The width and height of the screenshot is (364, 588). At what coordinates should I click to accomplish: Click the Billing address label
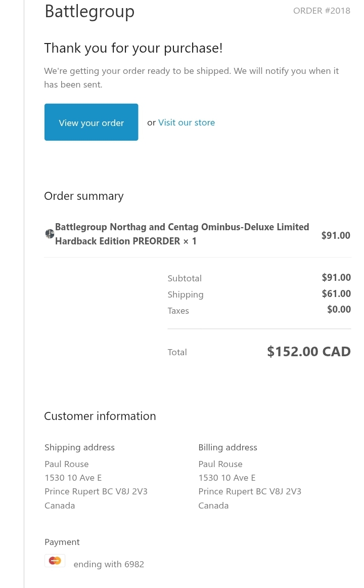pos(227,447)
